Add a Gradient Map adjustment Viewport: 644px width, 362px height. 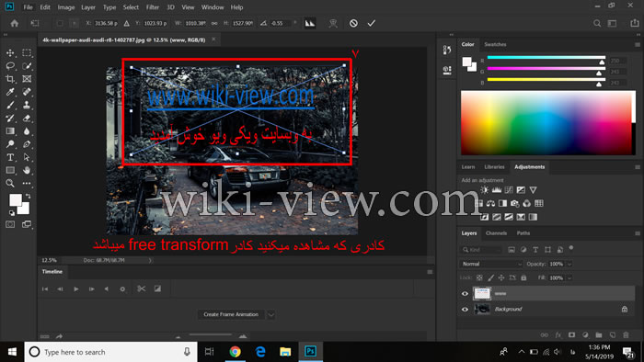click(x=533, y=217)
